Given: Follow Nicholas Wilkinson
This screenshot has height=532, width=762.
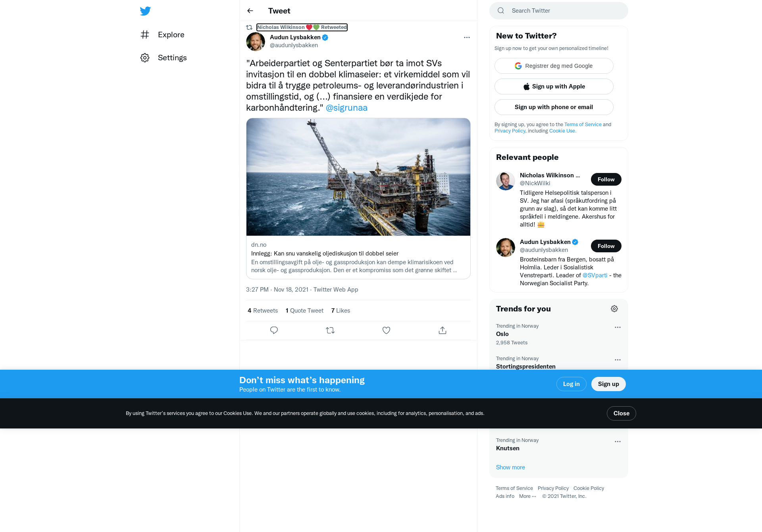Looking at the screenshot, I should click(606, 179).
